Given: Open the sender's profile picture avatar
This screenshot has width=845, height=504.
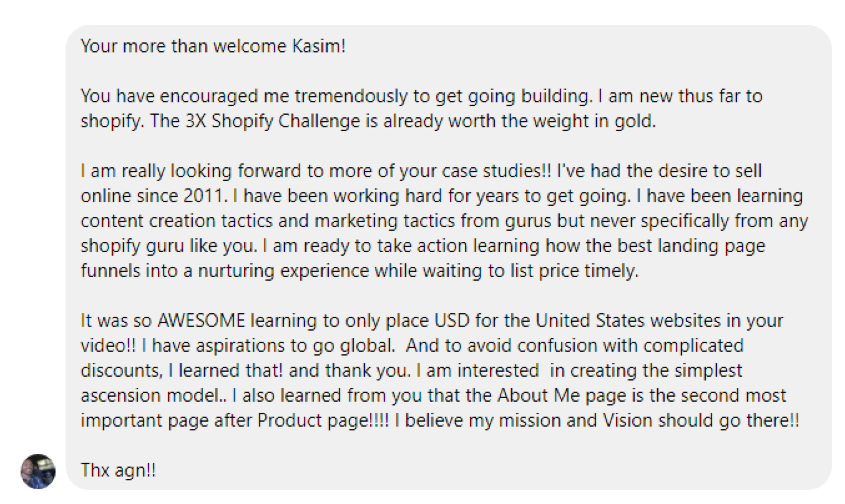Looking at the screenshot, I should (x=38, y=471).
